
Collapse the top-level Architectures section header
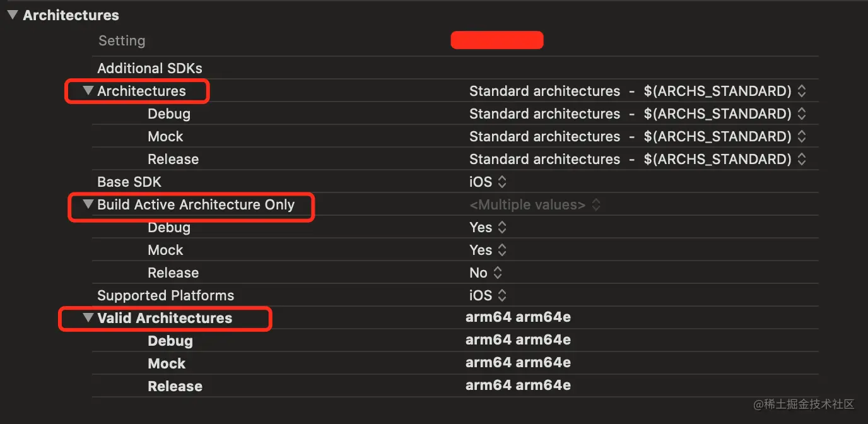click(x=12, y=15)
